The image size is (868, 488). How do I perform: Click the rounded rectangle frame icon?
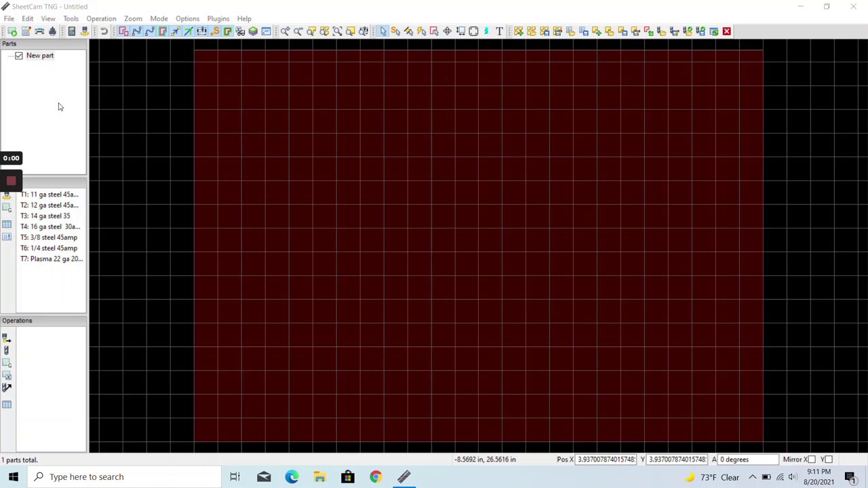[473, 31]
